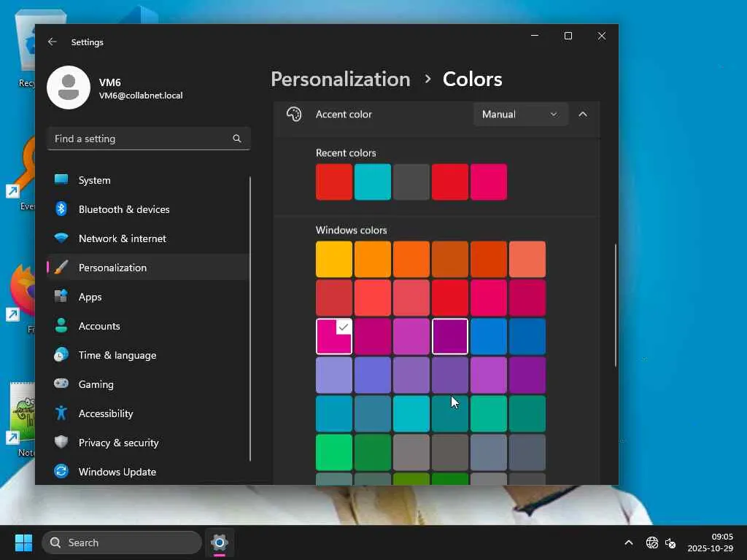Open Bluetooth & devices settings
Viewport: 747px width, 560px height.
(x=147, y=209)
